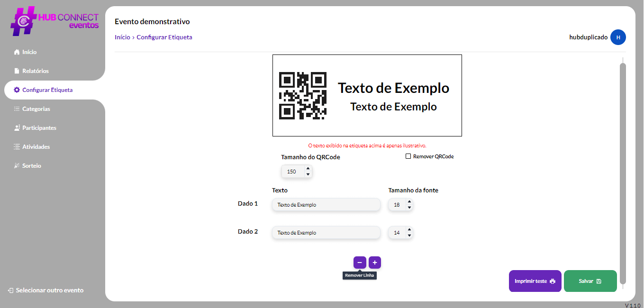Click the party icon beside Sorteio

click(x=17, y=166)
